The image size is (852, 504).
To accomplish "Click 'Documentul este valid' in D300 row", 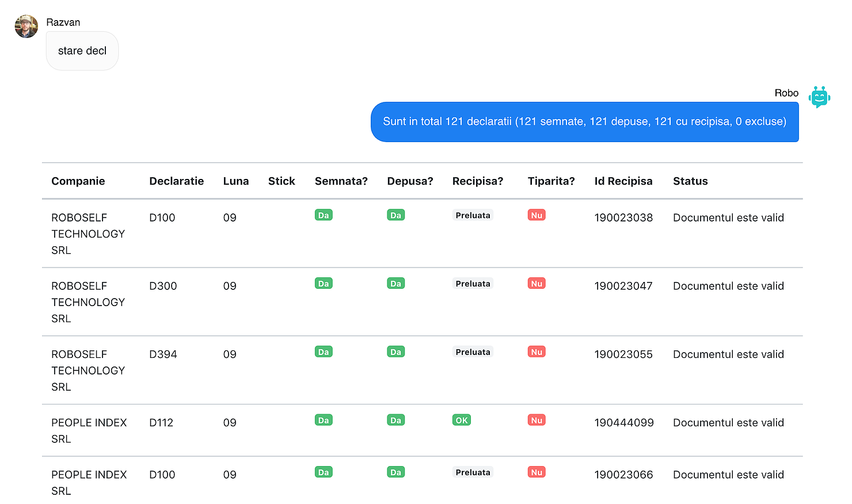I will (x=728, y=286).
